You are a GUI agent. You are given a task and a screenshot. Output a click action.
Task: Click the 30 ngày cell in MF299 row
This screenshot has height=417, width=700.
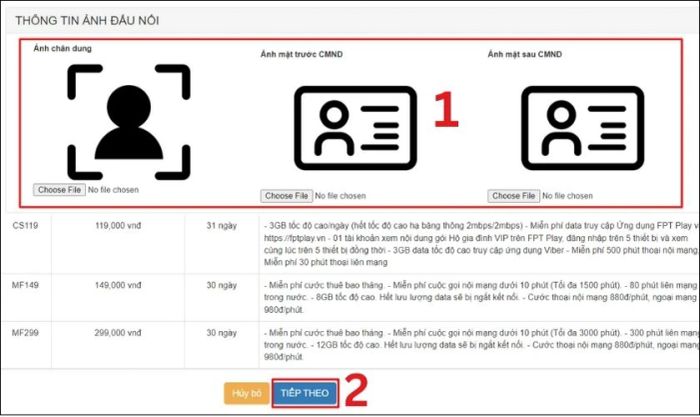[x=221, y=333]
